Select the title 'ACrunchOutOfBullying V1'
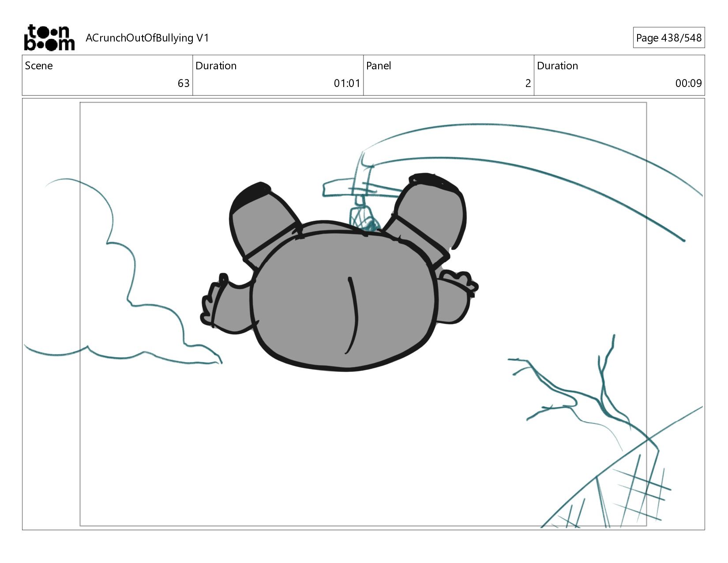The image size is (728, 563). (147, 38)
